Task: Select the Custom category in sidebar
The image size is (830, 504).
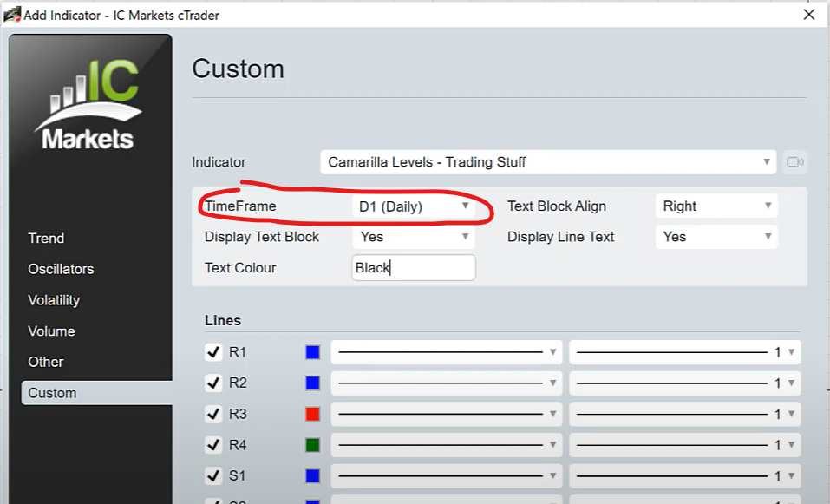Action: click(x=97, y=393)
